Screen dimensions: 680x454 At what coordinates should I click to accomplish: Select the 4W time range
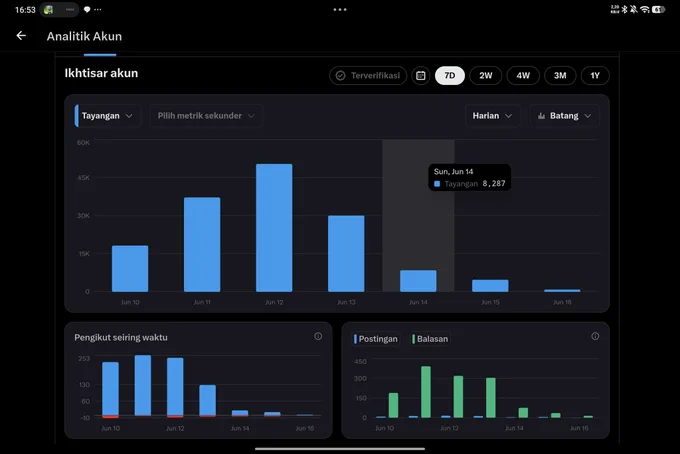pyautogui.click(x=523, y=75)
